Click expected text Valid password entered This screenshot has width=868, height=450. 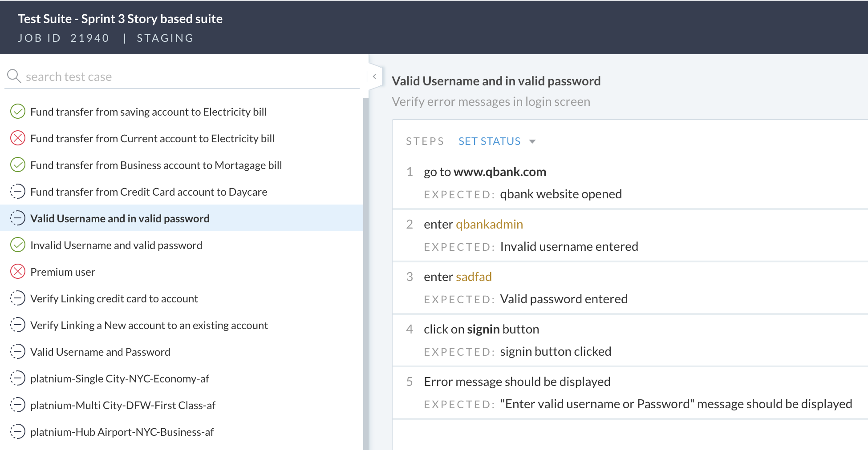tap(564, 299)
